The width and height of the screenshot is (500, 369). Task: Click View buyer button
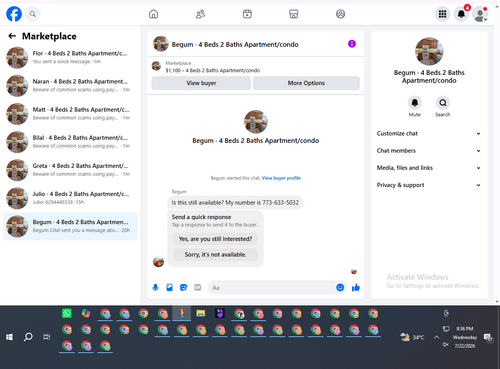tap(201, 83)
